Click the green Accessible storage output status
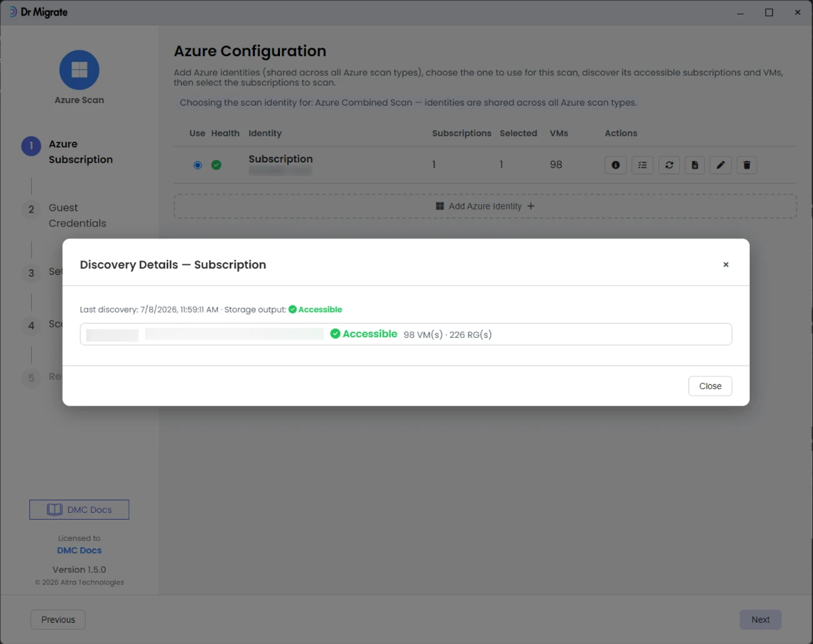 click(x=316, y=309)
